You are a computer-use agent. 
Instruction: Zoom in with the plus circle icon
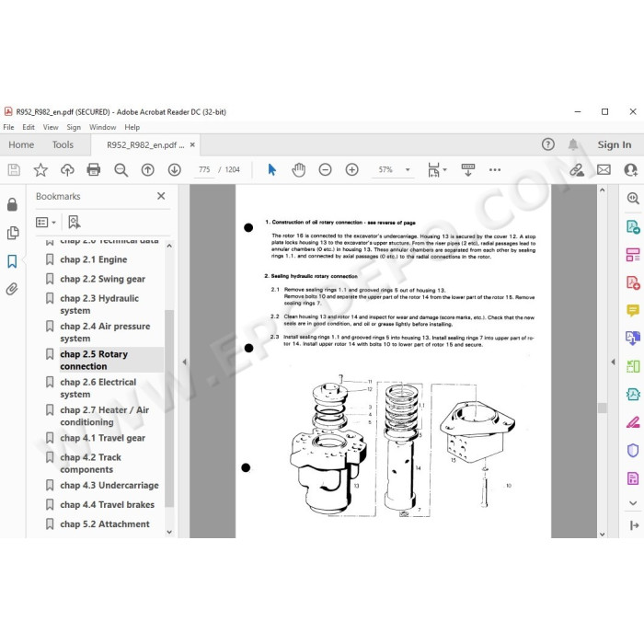[x=352, y=169]
